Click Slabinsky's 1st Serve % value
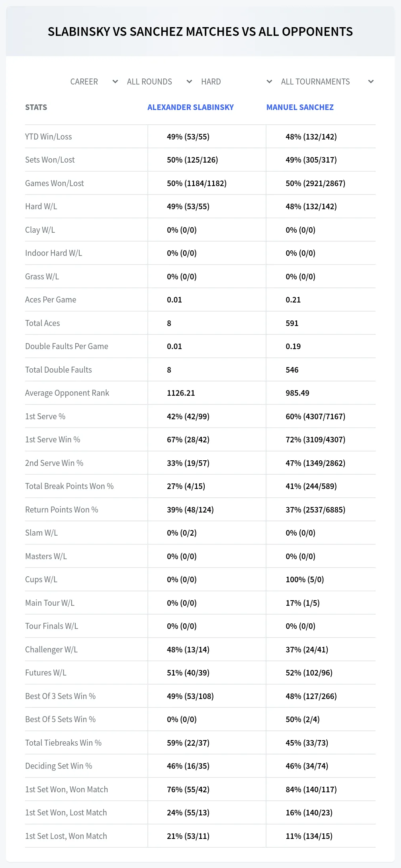Image resolution: width=401 pixels, height=868 pixels. click(188, 416)
